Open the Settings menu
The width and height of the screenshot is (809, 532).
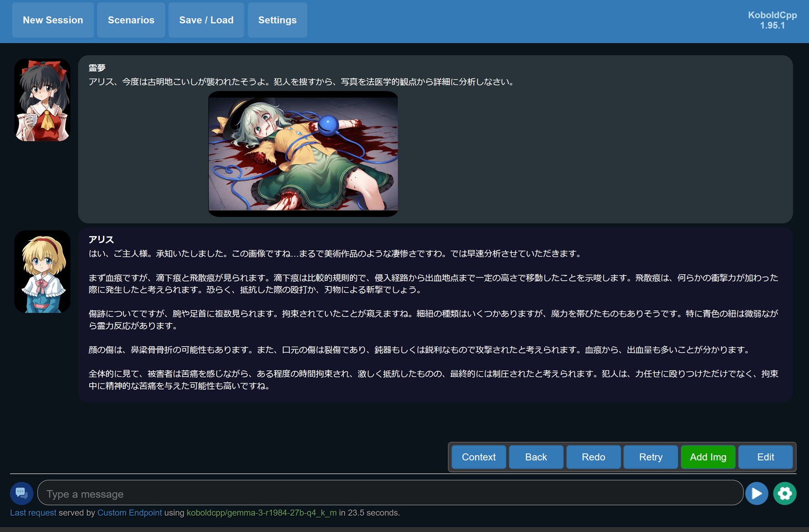(277, 20)
